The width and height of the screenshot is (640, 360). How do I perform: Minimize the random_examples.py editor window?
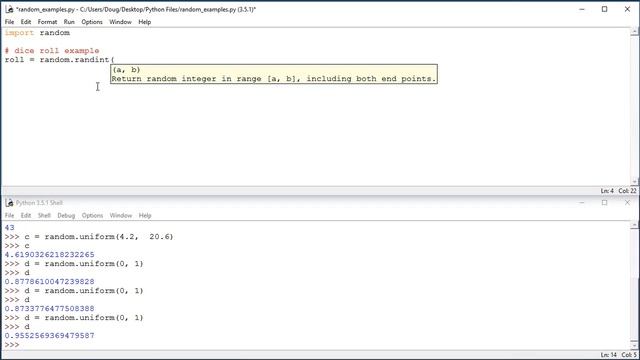coord(582,9)
